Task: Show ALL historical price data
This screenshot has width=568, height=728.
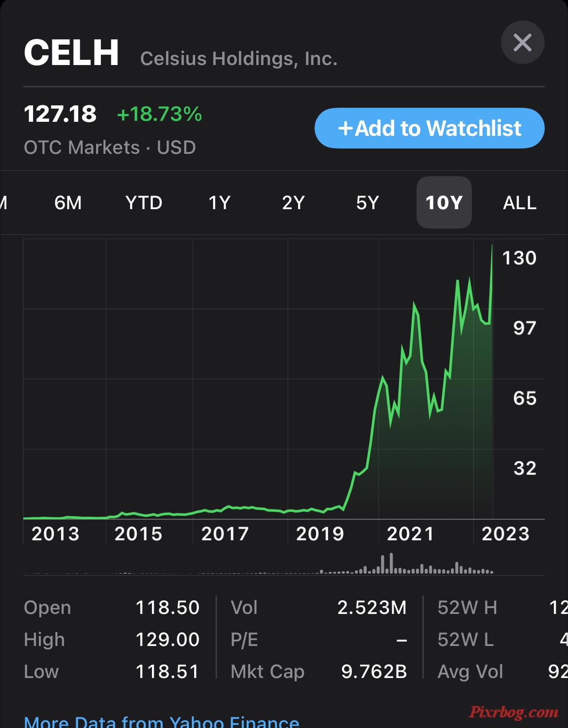Action: tap(520, 202)
